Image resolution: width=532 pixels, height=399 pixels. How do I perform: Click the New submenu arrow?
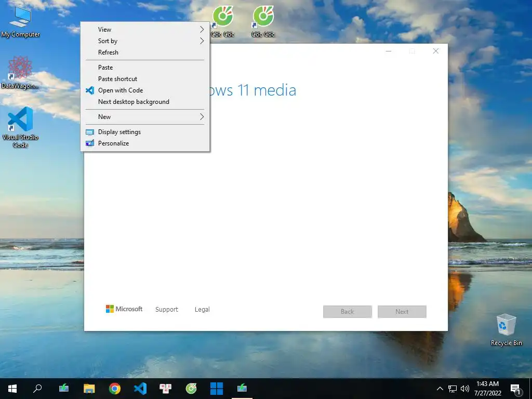202,117
